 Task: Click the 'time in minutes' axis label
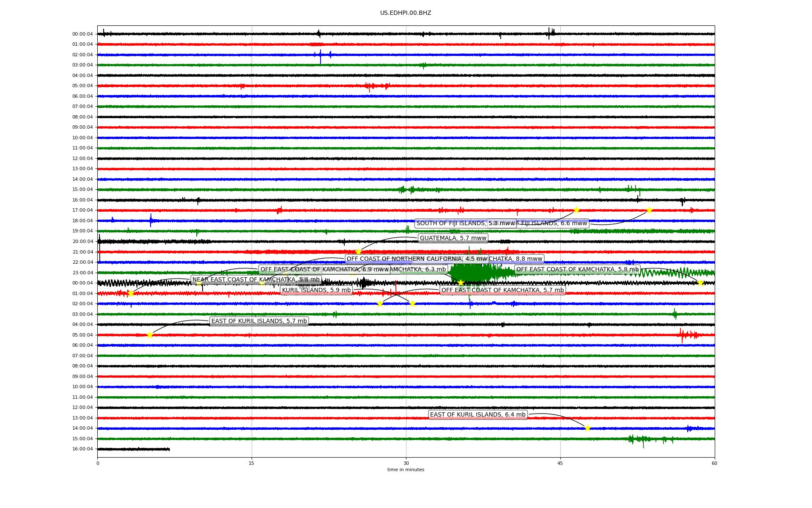406,469
